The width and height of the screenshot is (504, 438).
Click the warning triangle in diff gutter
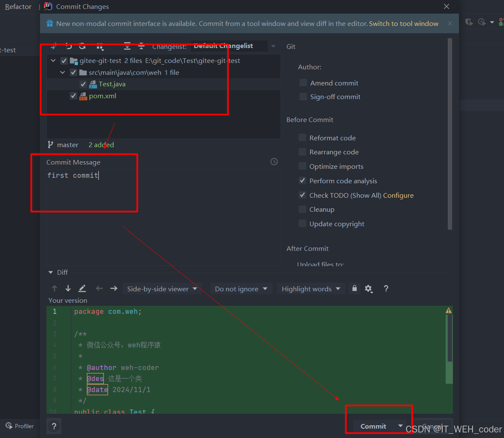click(448, 310)
